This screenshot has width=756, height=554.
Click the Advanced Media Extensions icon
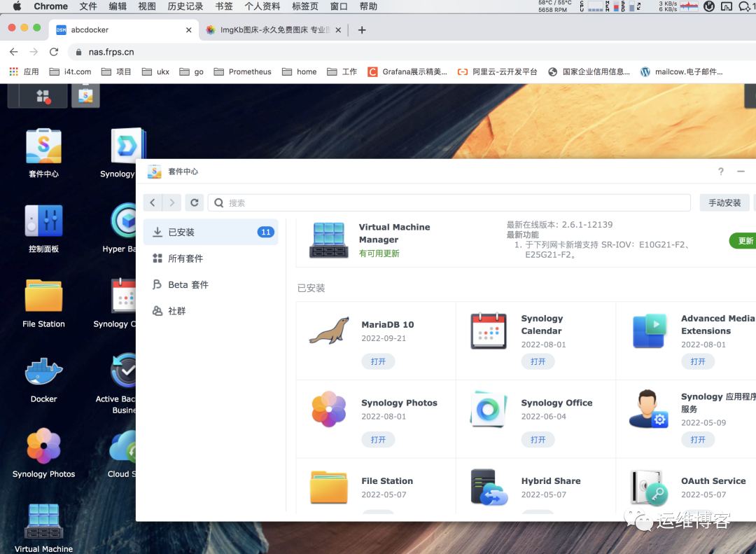tap(650, 331)
